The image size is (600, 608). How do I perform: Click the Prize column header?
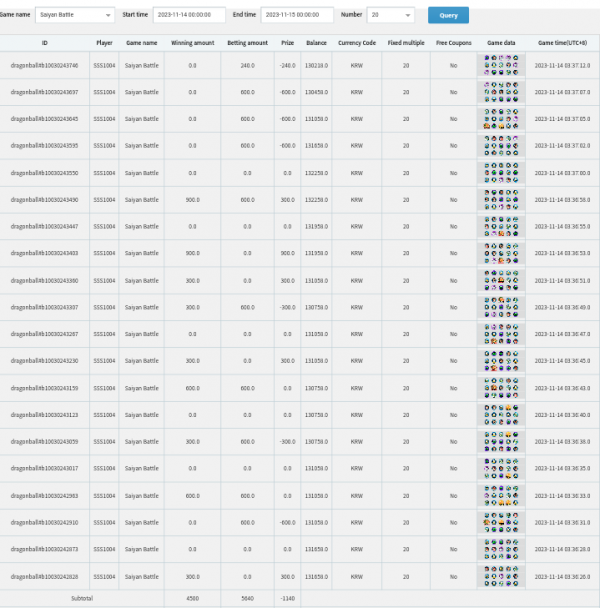click(x=287, y=43)
